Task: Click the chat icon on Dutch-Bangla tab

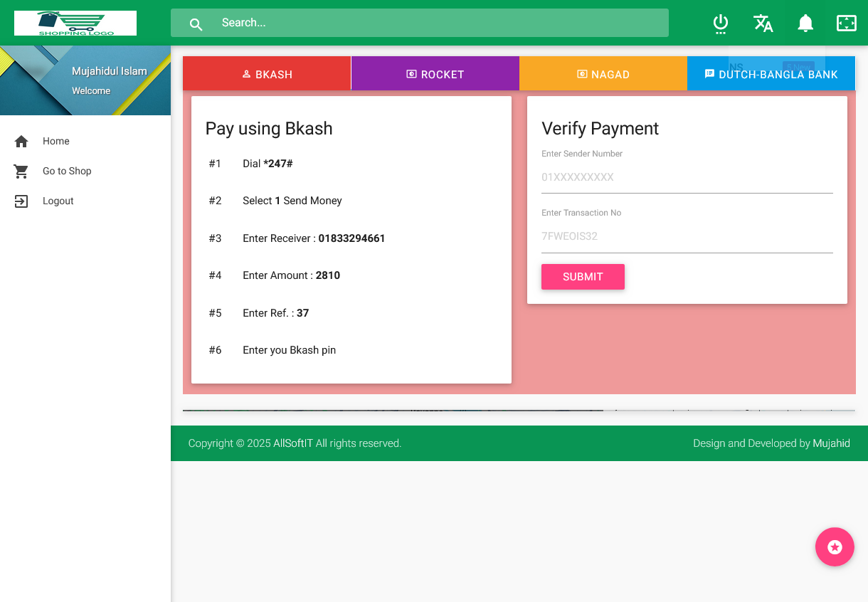Action: click(x=709, y=74)
